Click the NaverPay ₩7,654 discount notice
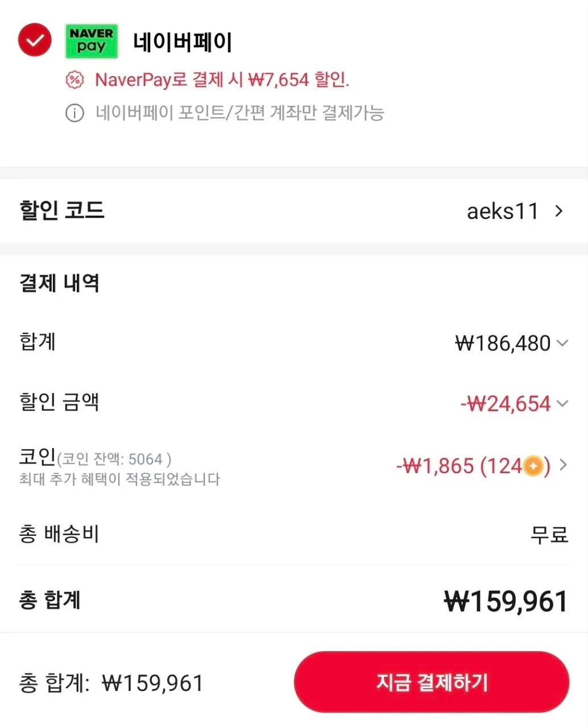This screenshot has width=588, height=728. (222, 80)
